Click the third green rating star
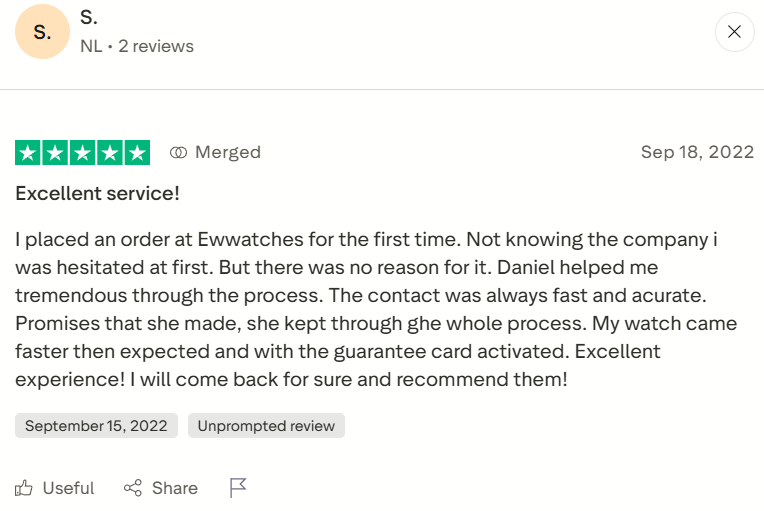This screenshot has width=764, height=511. (82, 153)
